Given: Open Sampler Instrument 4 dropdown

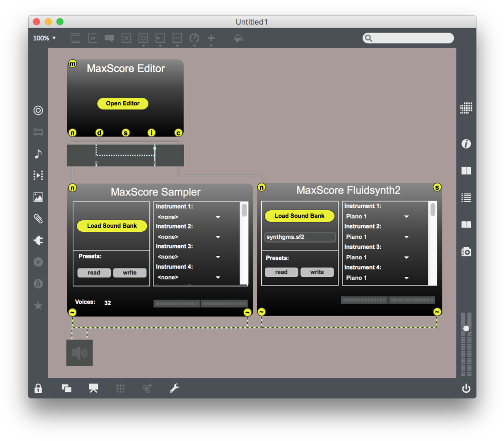Looking at the screenshot, I should pyautogui.click(x=189, y=277).
